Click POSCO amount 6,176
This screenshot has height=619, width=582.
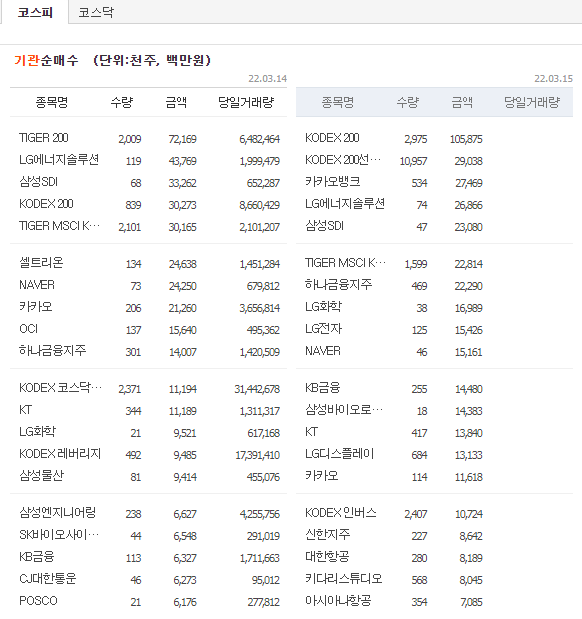tap(185, 602)
